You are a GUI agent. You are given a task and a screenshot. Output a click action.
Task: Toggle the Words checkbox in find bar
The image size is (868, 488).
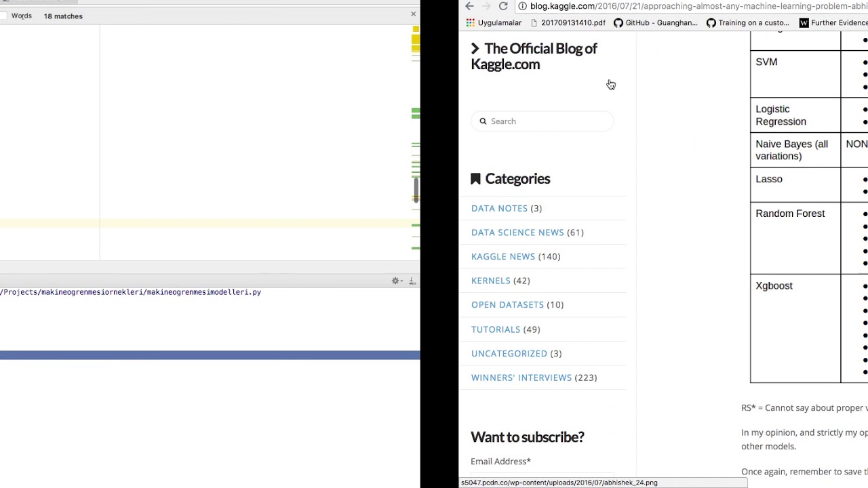[x=3, y=16]
